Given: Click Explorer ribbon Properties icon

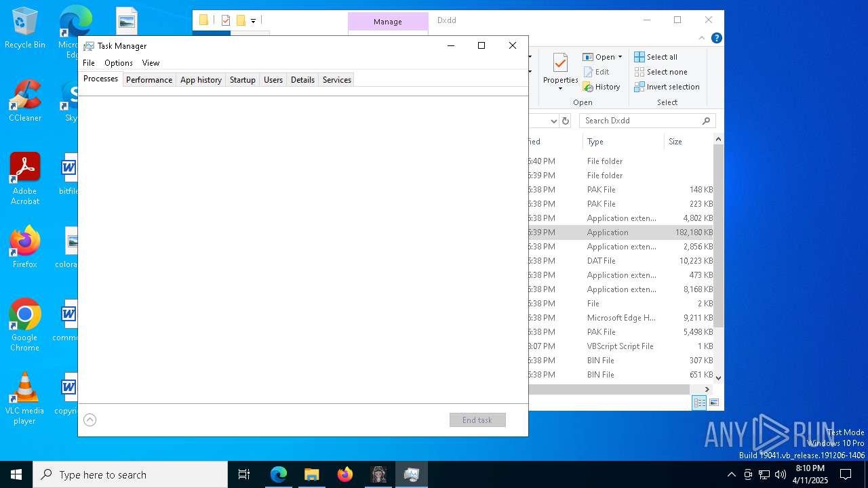Looking at the screenshot, I should coord(560,64).
